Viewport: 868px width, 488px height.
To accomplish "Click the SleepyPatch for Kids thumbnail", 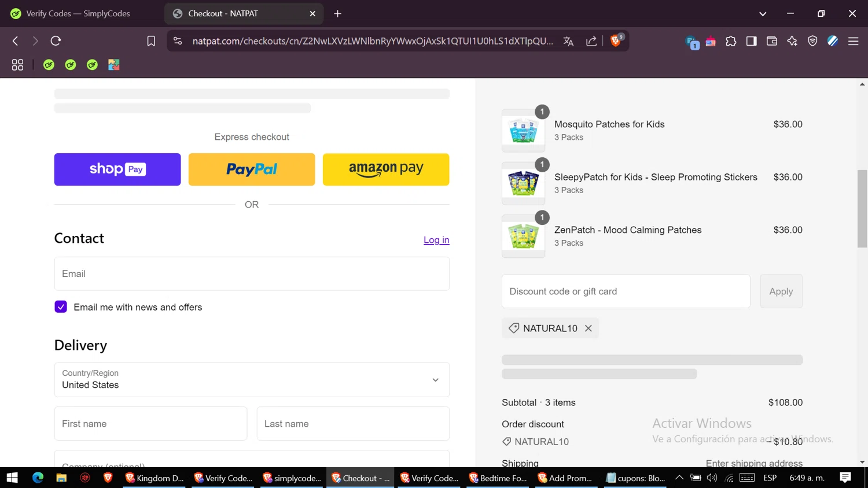I will (x=523, y=183).
